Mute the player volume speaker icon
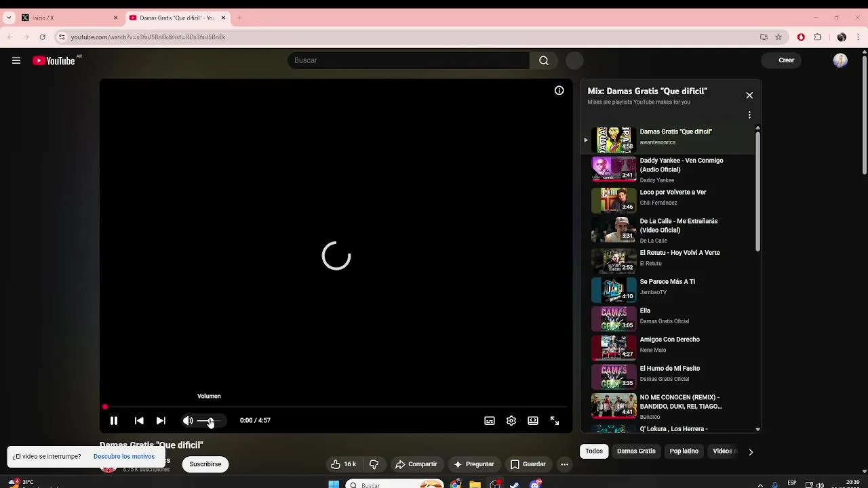Screen dimensions: 868x488 pyautogui.click(x=188, y=421)
